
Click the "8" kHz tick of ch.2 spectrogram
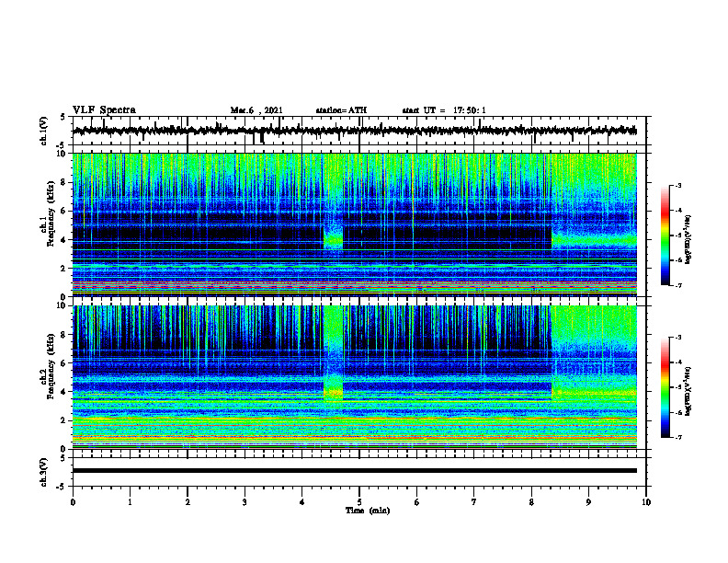coord(64,335)
